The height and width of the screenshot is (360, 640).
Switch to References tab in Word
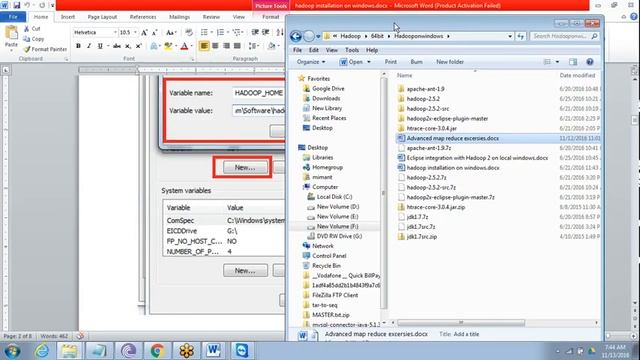143,17
